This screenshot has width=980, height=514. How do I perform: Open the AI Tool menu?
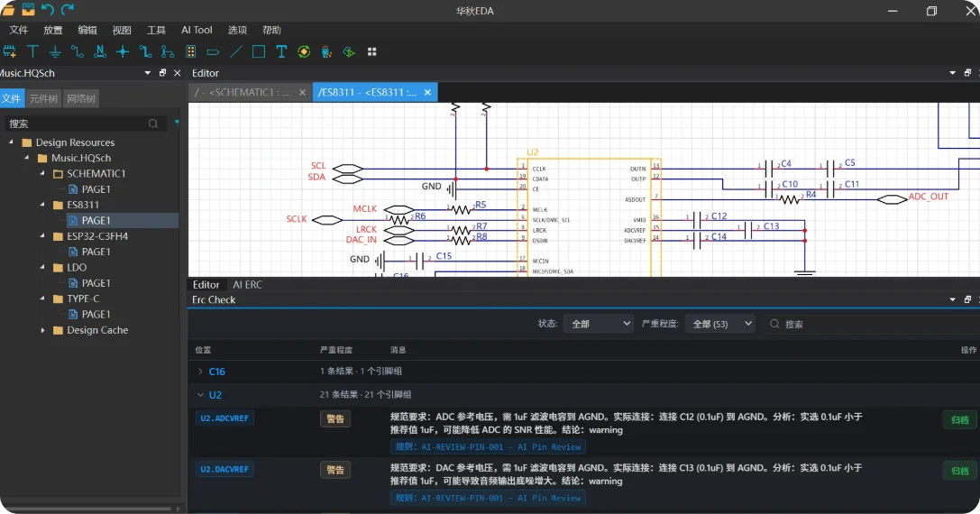[x=197, y=30]
